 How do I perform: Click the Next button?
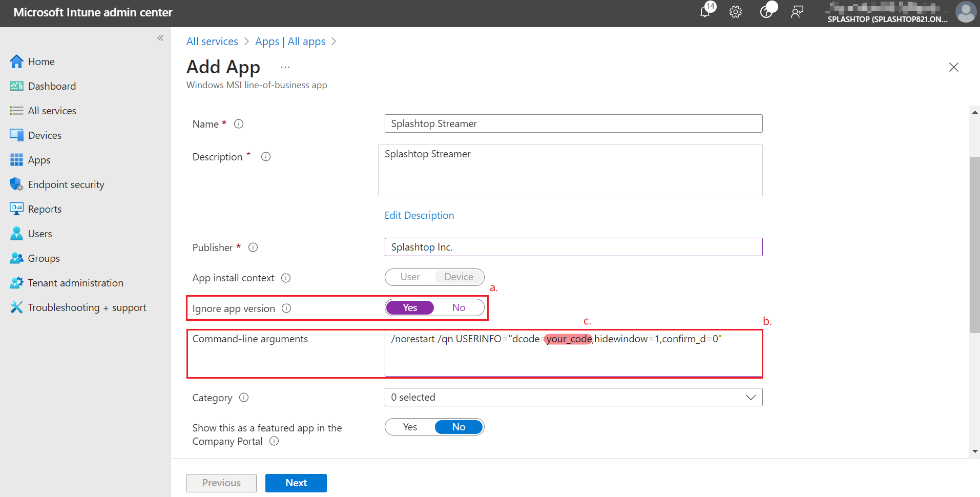click(296, 483)
